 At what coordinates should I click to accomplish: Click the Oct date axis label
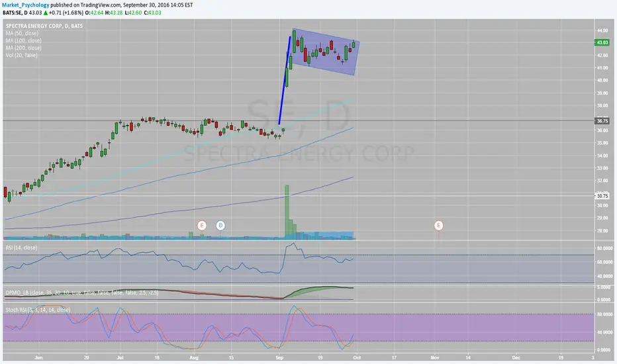click(x=357, y=357)
